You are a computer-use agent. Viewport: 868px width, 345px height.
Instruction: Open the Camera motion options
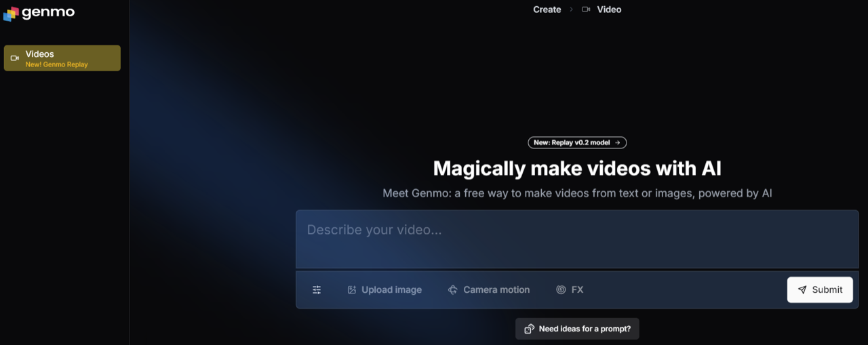(x=489, y=289)
